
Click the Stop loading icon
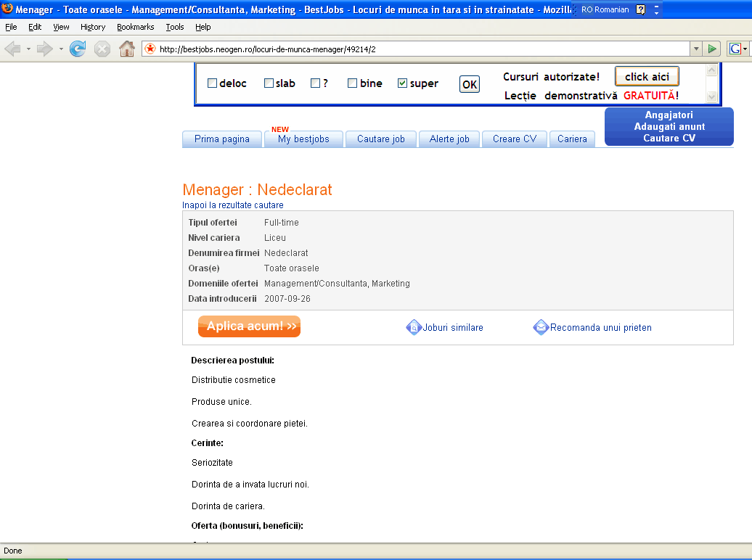(102, 49)
